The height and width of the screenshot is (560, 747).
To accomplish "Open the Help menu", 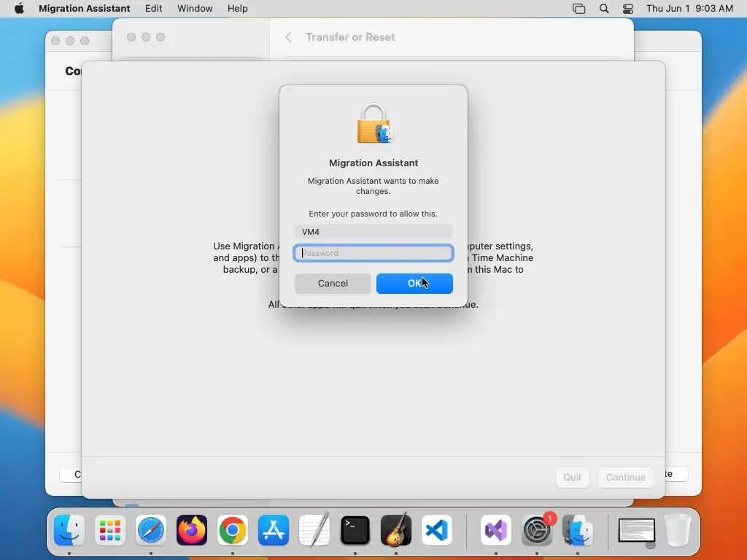I will [x=237, y=9].
